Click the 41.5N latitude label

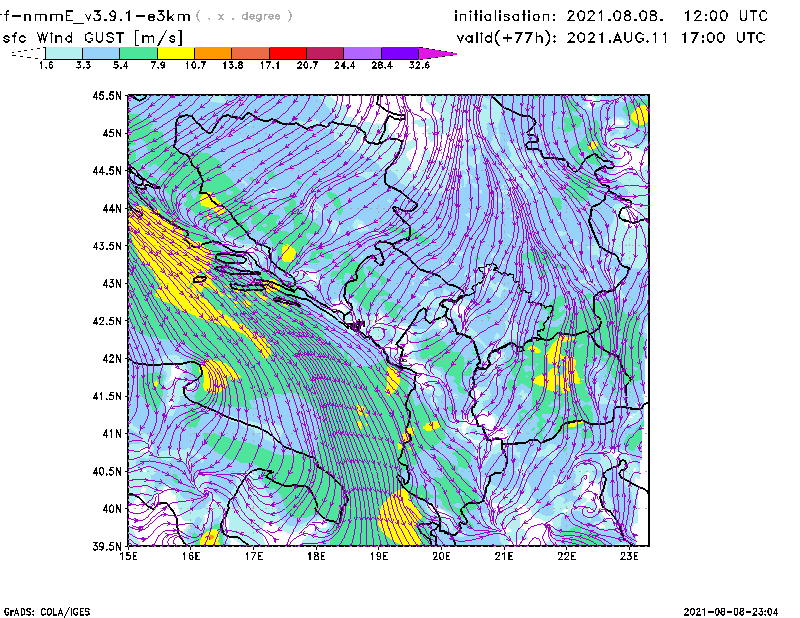coord(107,396)
